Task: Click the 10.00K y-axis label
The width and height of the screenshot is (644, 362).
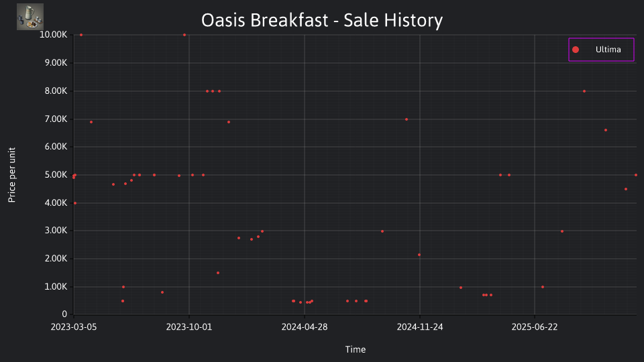Action: pos(54,35)
